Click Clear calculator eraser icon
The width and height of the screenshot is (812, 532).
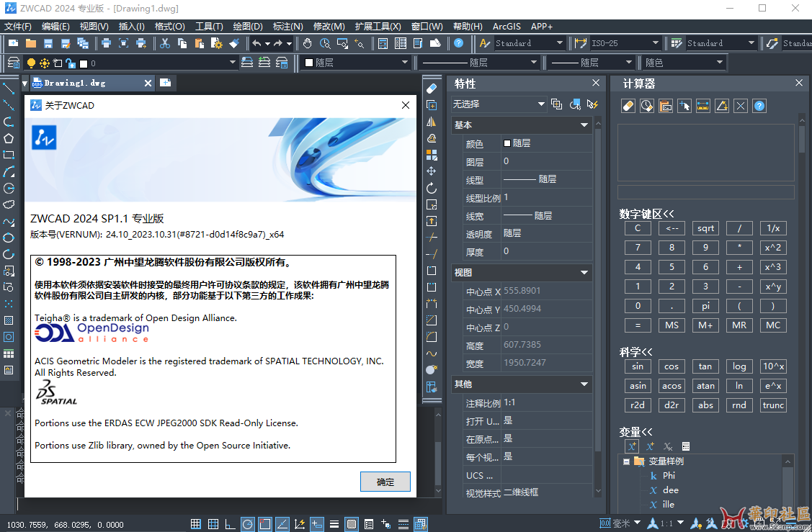click(628, 106)
